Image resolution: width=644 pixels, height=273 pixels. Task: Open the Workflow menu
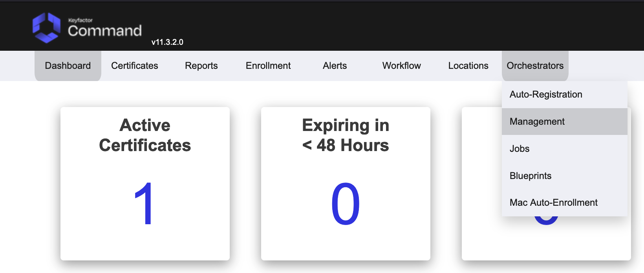tap(402, 66)
